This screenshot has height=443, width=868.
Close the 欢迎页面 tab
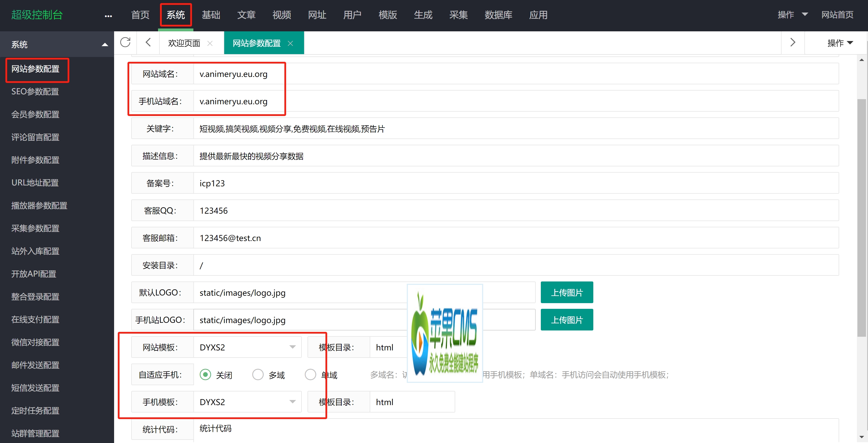(210, 43)
